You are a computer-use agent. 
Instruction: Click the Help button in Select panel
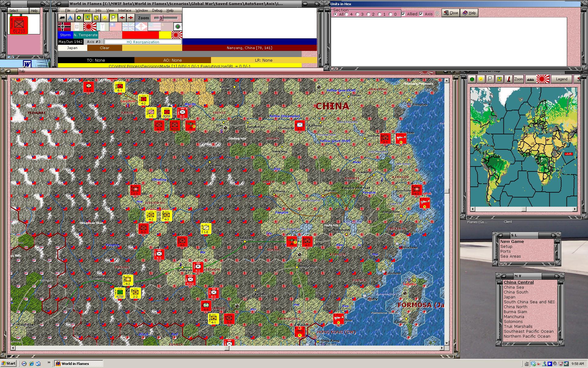pos(34,10)
